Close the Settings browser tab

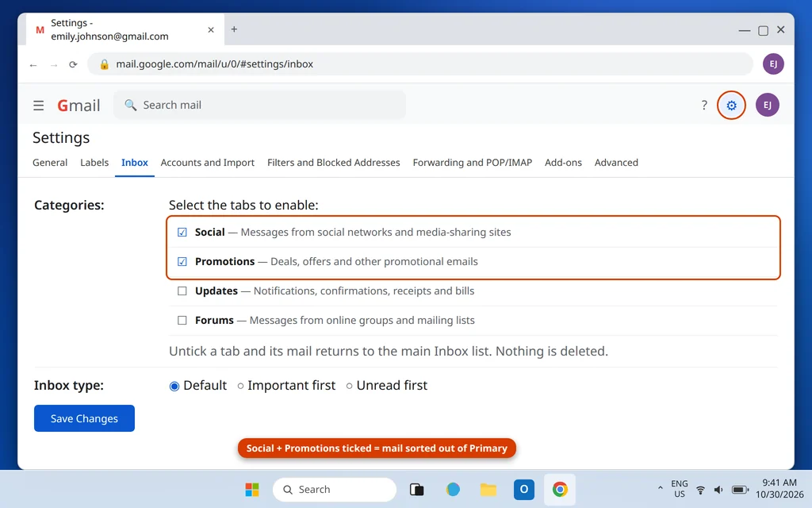tap(211, 30)
